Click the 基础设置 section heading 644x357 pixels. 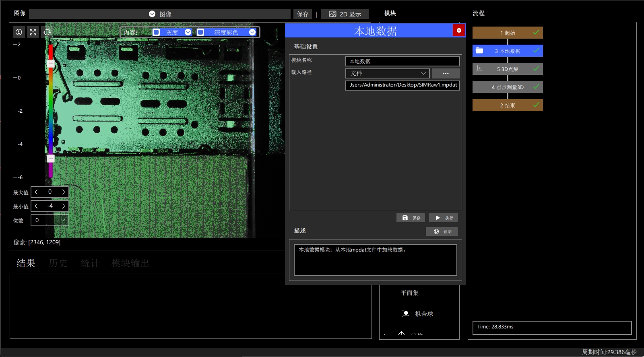click(x=306, y=47)
